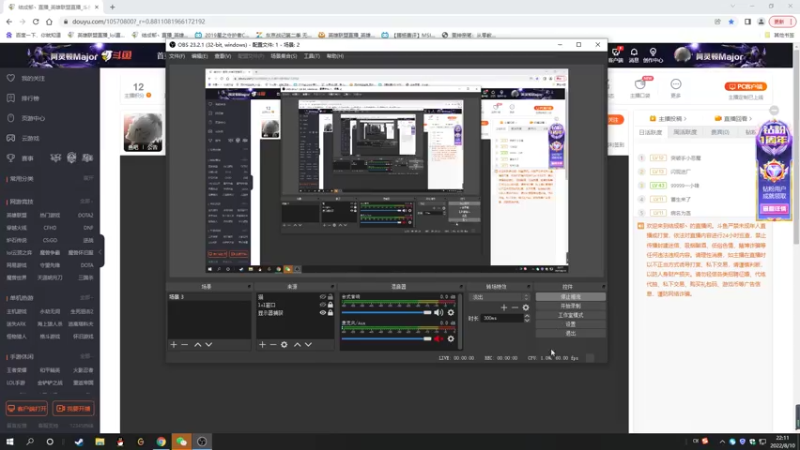This screenshot has height=450, width=800.
Task: Add a new scene with the plus icon
Action: [173, 345]
